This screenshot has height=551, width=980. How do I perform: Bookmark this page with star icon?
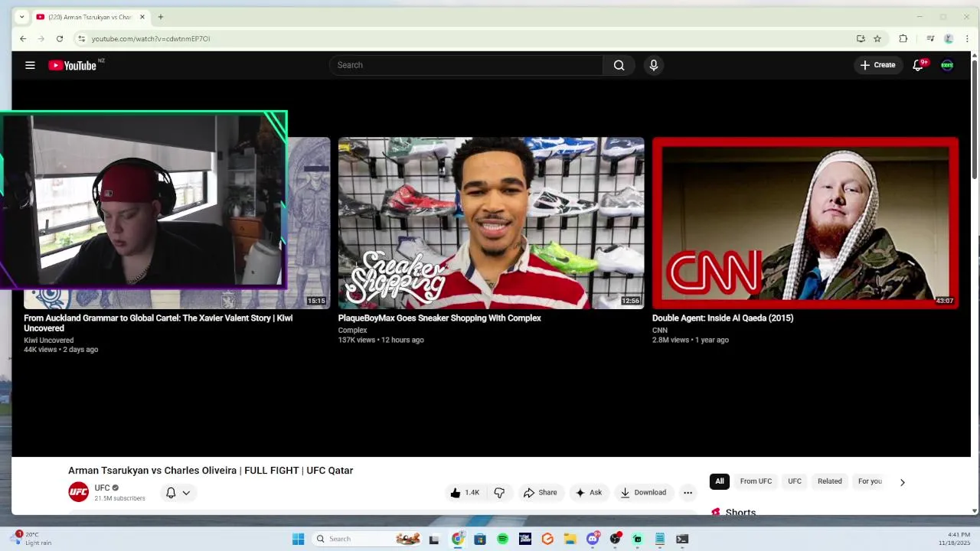click(877, 38)
